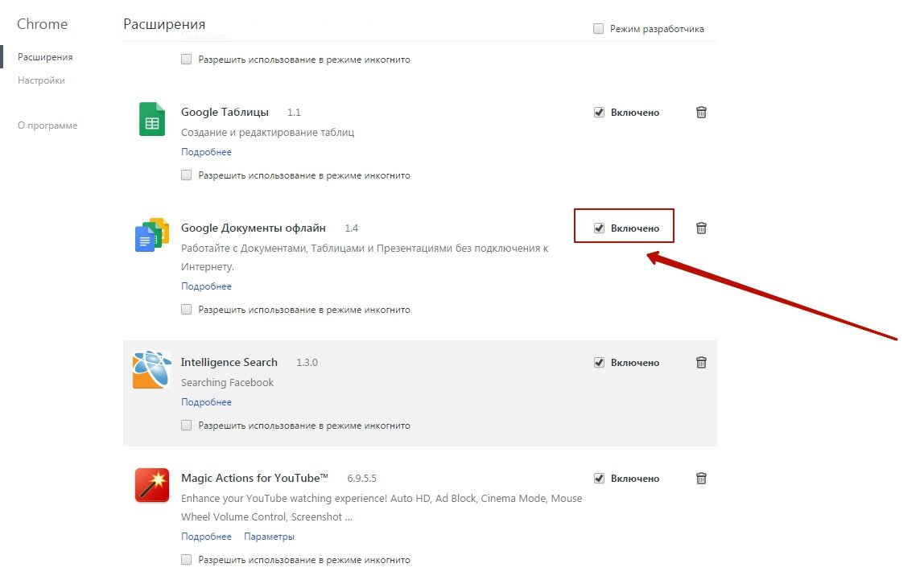Image resolution: width=924 pixels, height=580 pixels.
Task: Remove Magic Actions for YouTube via trash
Action: [701, 479]
